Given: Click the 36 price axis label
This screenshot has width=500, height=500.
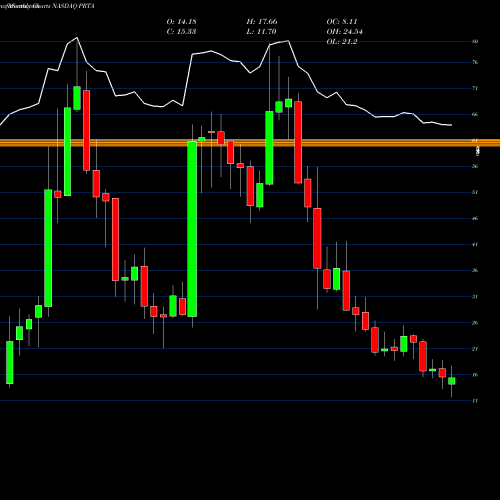Looking at the screenshot, I should point(475,270).
